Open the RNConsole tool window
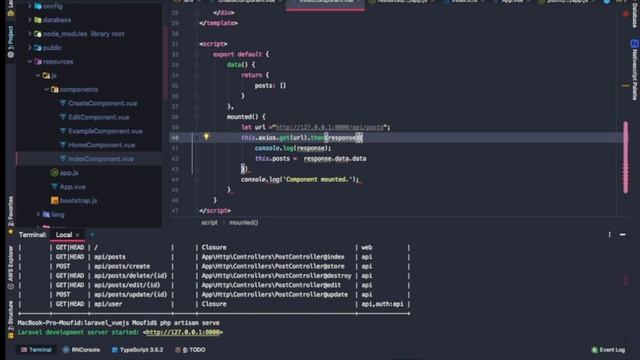This screenshot has width=640, height=360. click(x=82, y=350)
